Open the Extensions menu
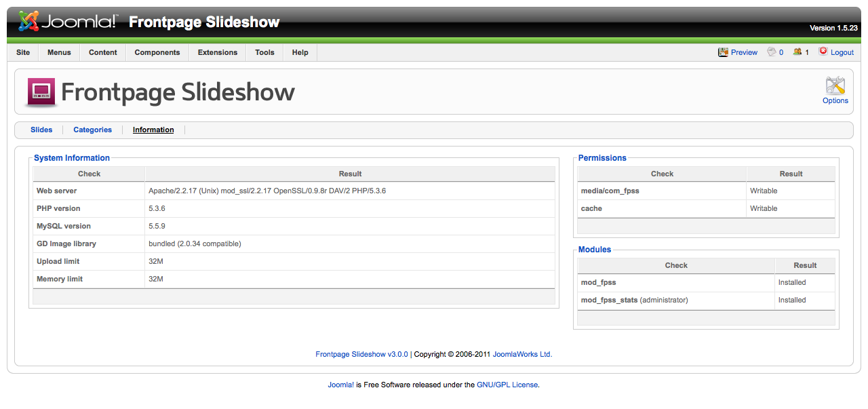Image resolution: width=868 pixels, height=409 pixels. coord(218,52)
